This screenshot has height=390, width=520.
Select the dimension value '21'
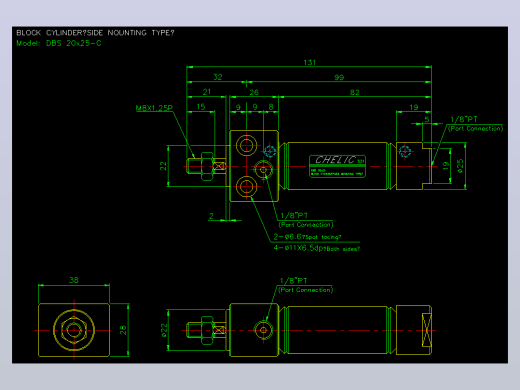[x=207, y=92]
